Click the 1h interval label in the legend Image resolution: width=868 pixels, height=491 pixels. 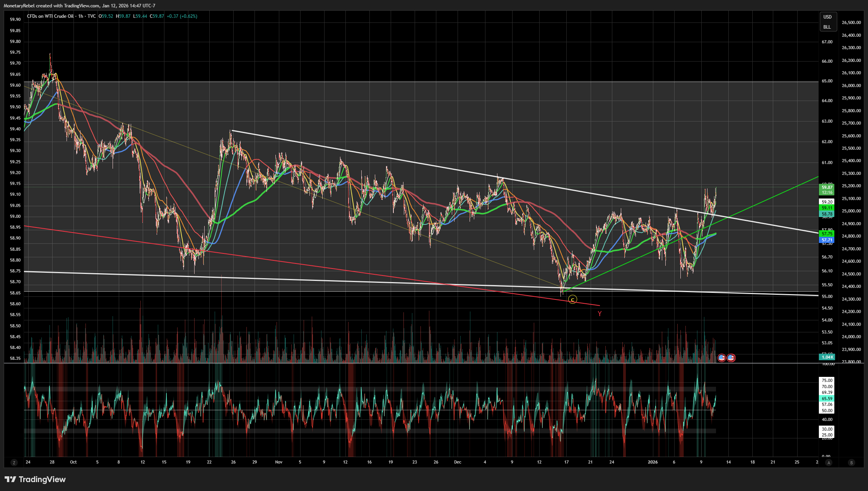point(80,16)
